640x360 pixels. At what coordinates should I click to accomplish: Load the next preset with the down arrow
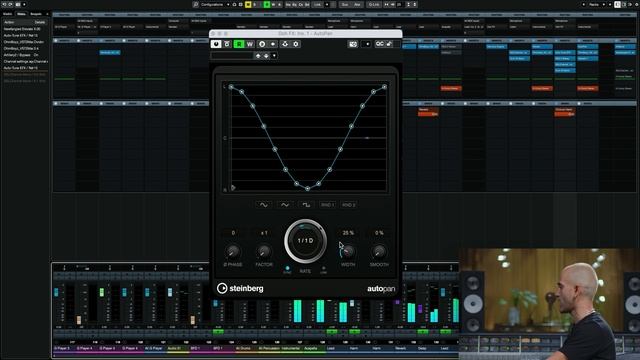266,56
